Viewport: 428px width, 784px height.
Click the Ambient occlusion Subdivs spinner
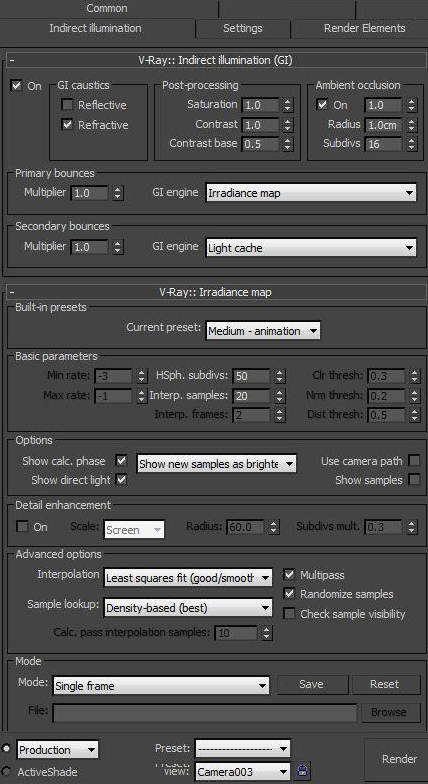411,144
